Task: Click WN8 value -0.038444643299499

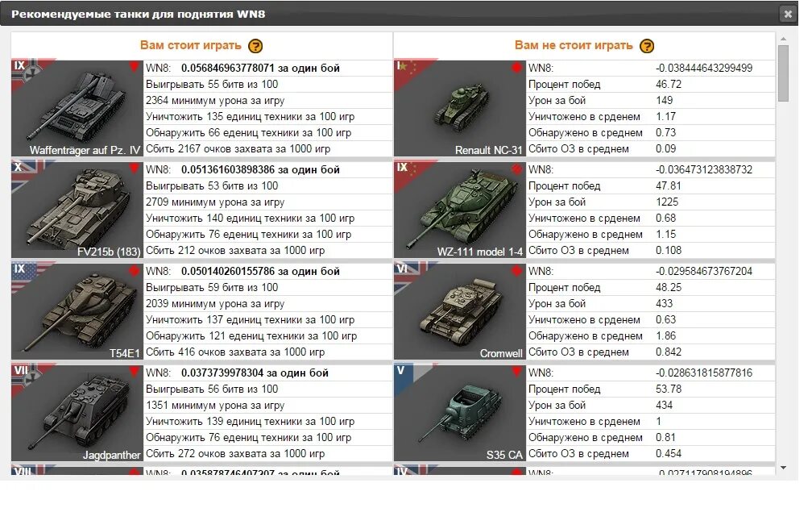Action: pos(704,68)
